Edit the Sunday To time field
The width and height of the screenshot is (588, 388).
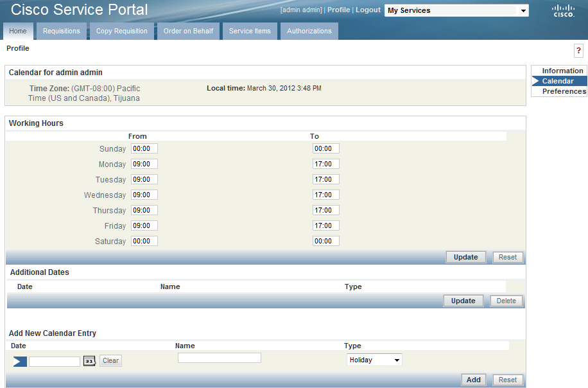(326, 148)
